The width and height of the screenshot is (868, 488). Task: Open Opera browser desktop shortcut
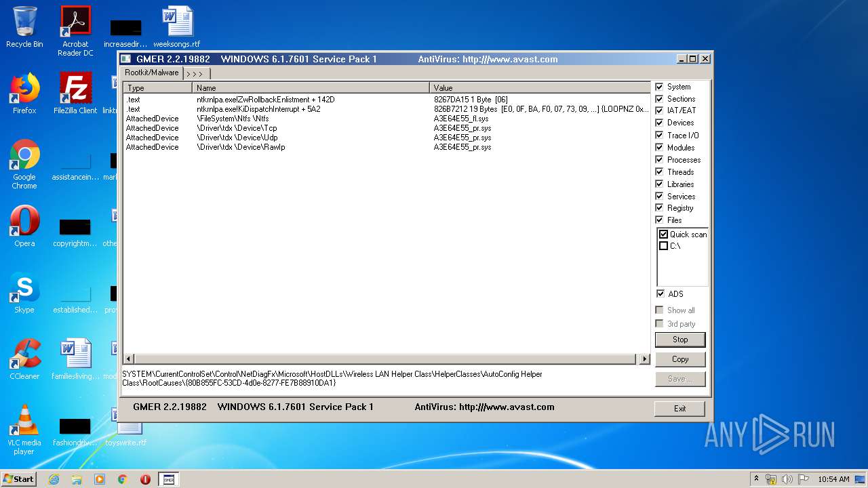(24, 226)
